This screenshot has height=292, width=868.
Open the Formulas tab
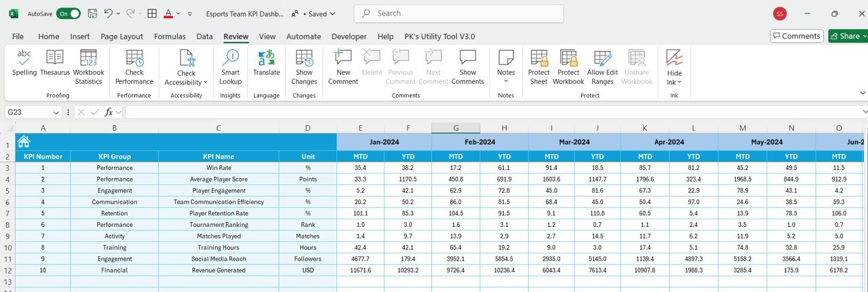[170, 37]
